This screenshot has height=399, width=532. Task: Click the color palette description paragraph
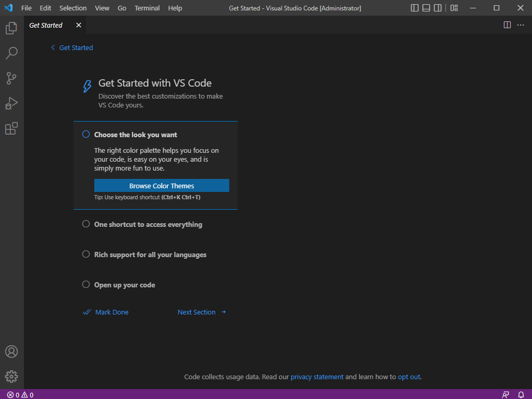156,159
